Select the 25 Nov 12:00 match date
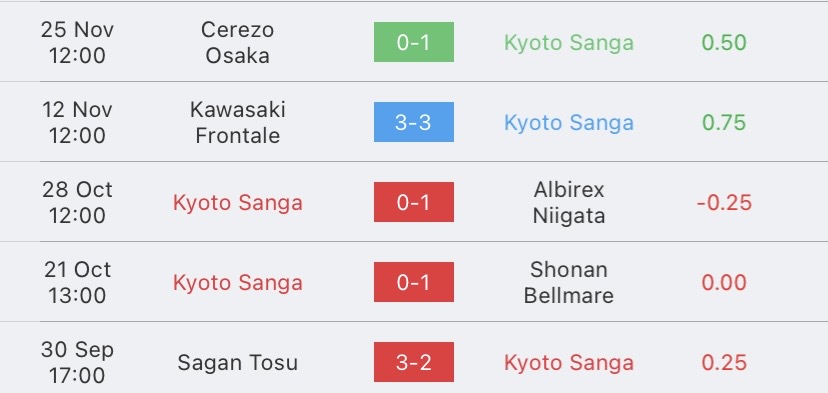Viewport: 828px width, 393px height. tap(77, 42)
